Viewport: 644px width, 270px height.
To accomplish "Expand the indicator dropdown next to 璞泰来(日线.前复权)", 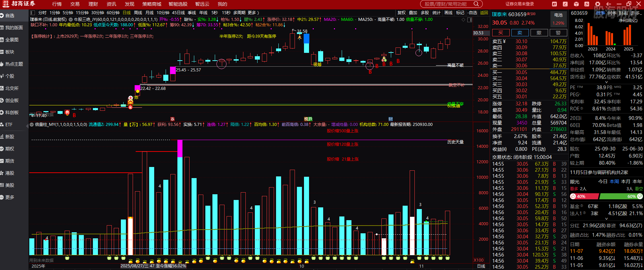I will [x=71, y=20].
